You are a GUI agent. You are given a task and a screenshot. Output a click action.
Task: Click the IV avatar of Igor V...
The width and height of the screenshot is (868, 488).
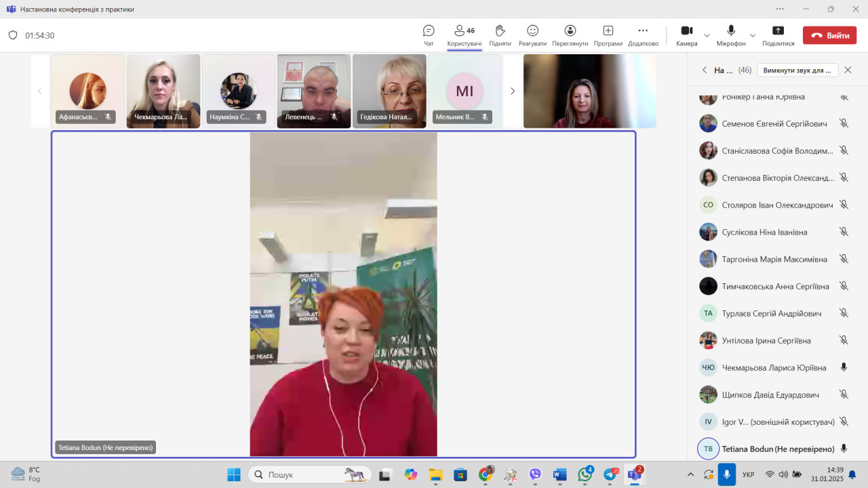tap(708, 422)
